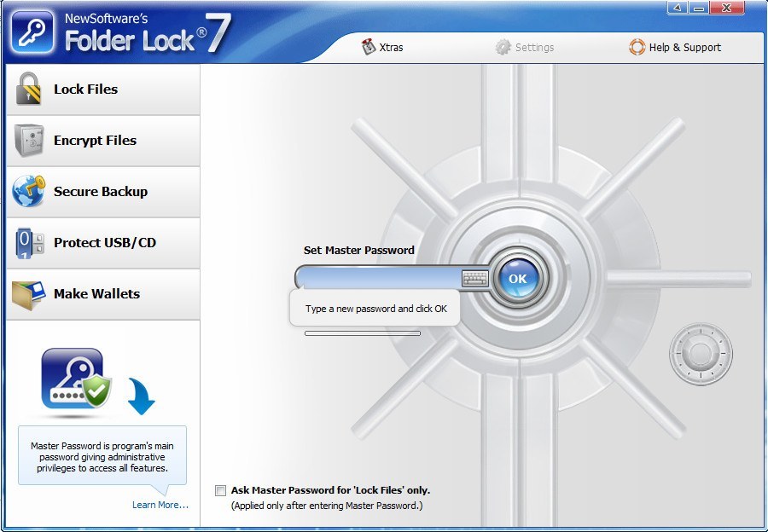Select the Make Wallets folder icon
This screenshot has width=768, height=532.
(26, 293)
